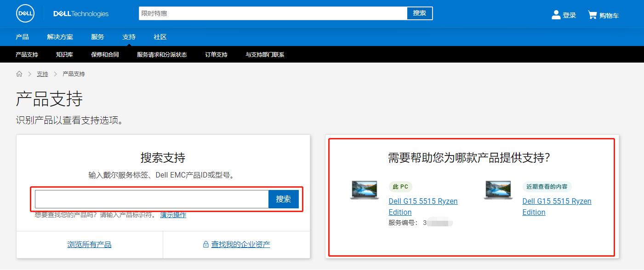Switch to the 知识库 tab
Image resolution: width=644 pixels, height=270 pixels.
click(64, 54)
